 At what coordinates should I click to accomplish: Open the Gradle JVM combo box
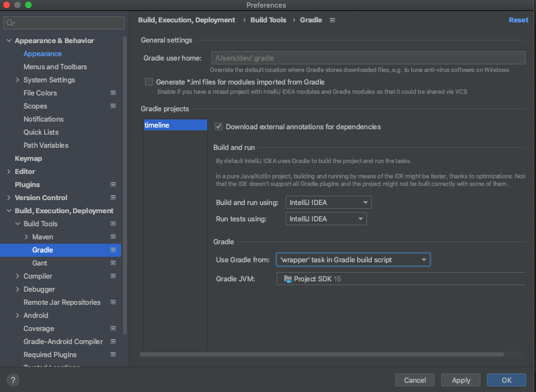coord(401,279)
